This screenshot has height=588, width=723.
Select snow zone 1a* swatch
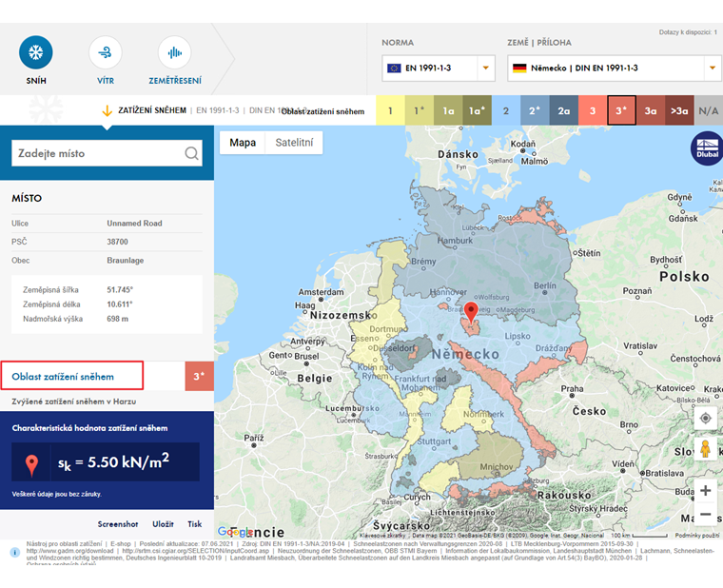click(x=478, y=110)
